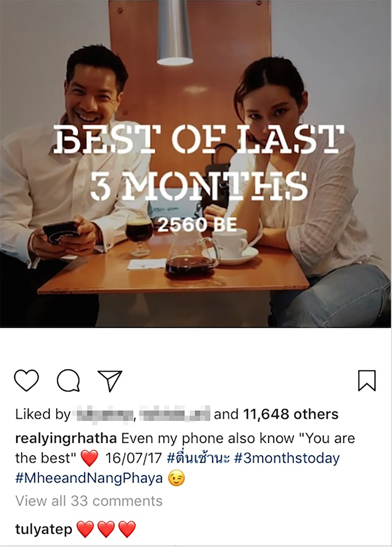This screenshot has width=392, height=547.
Task: Open the realyingrhatha profile from the caption
Action: [66, 439]
